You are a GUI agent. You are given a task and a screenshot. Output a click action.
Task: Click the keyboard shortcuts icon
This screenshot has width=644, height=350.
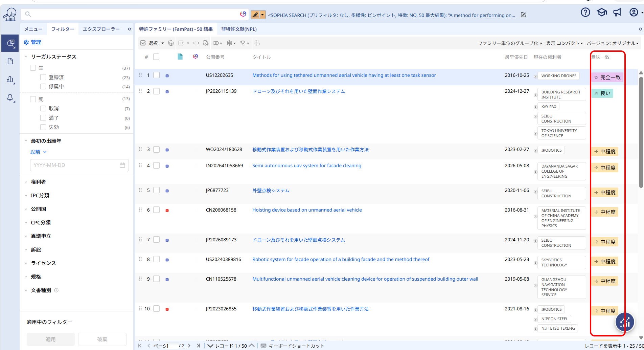click(263, 346)
